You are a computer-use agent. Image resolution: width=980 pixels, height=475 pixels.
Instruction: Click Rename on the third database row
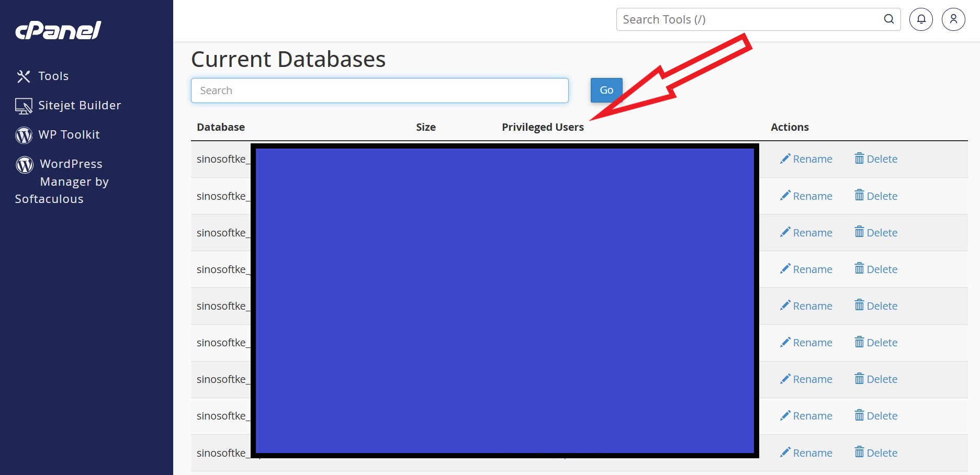coord(812,233)
